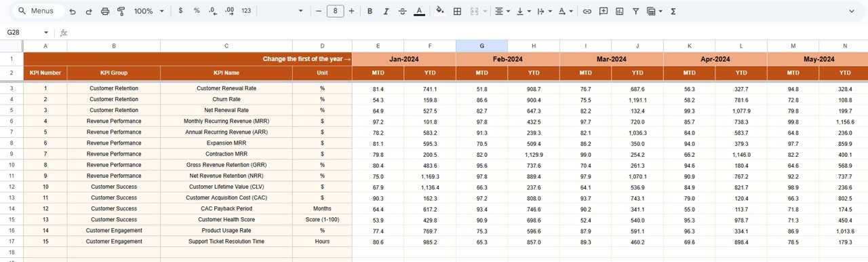Open the Table views dropdown icon
868x262 pixels.
654,11
